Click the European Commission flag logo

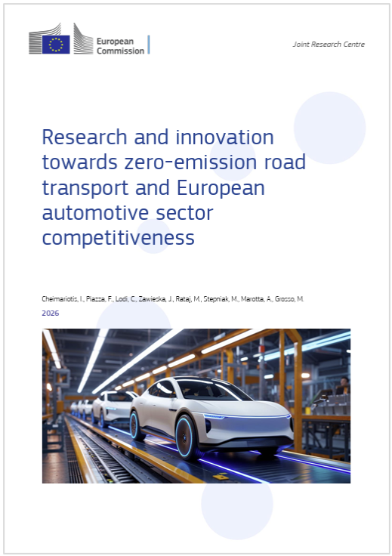click(x=56, y=45)
